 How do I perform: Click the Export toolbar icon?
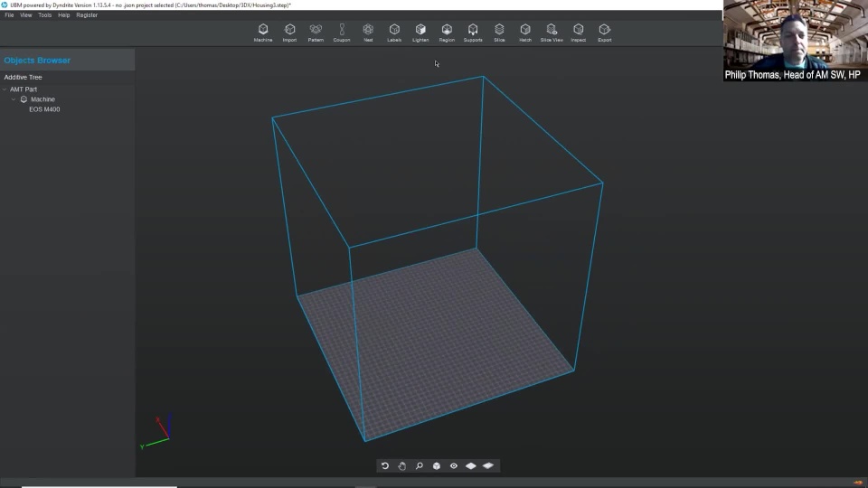605,33
